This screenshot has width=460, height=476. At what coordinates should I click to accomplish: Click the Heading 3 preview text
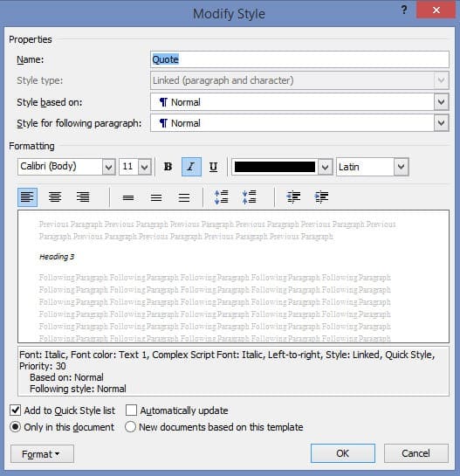click(x=57, y=257)
